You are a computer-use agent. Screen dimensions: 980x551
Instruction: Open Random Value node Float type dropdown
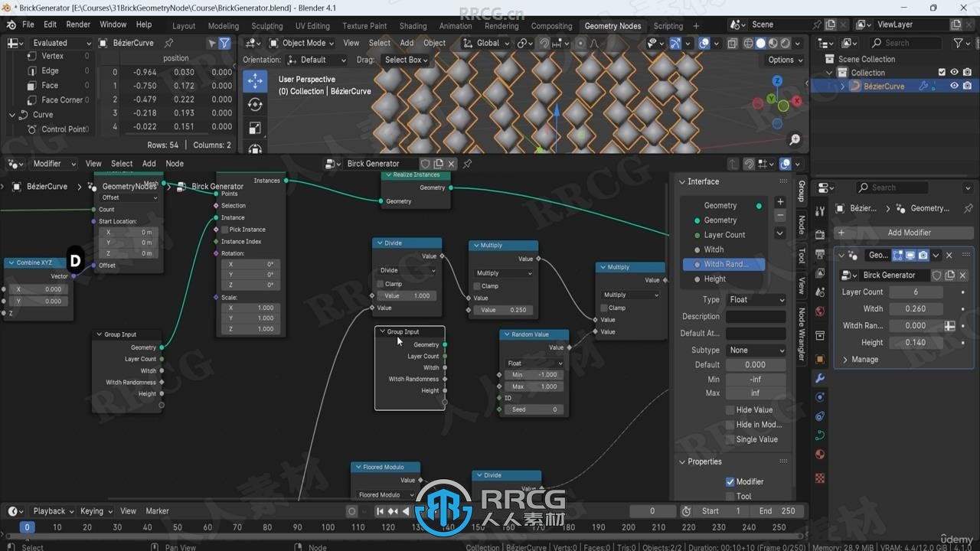[x=534, y=364]
